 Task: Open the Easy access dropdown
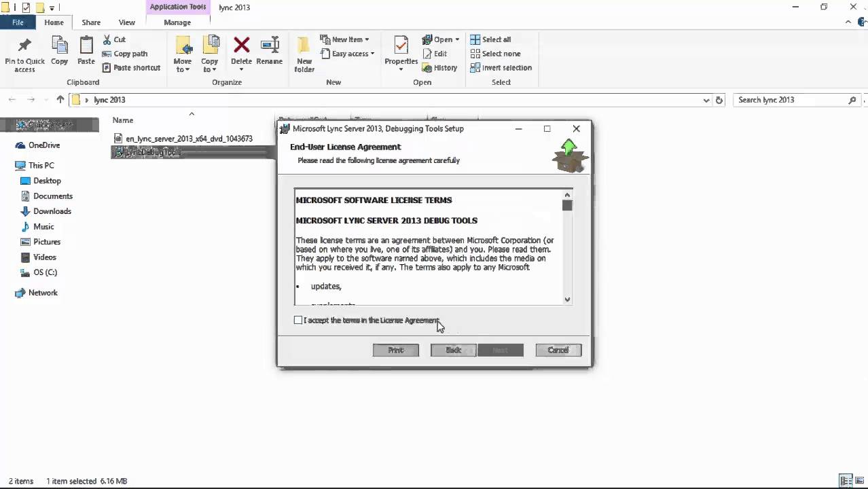click(x=346, y=54)
